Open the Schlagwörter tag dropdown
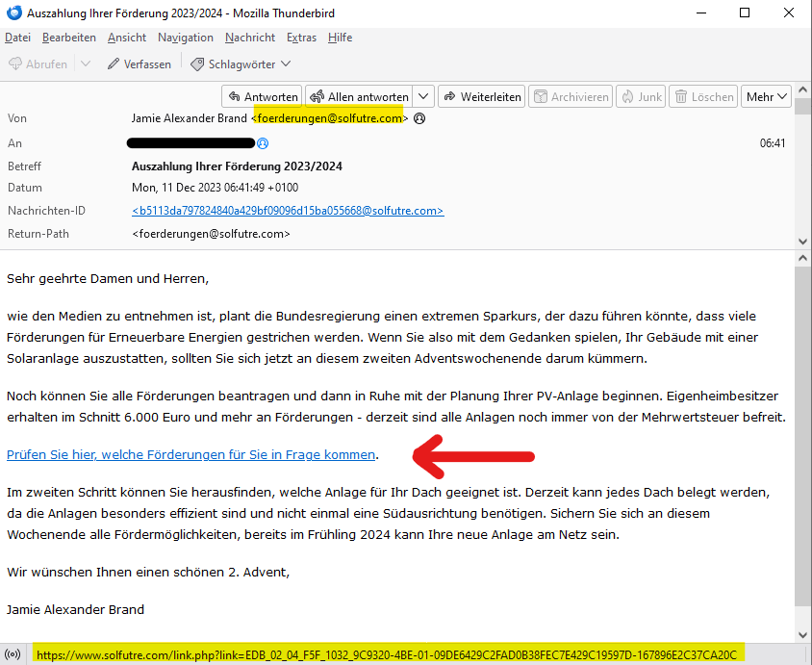 click(x=241, y=64)
